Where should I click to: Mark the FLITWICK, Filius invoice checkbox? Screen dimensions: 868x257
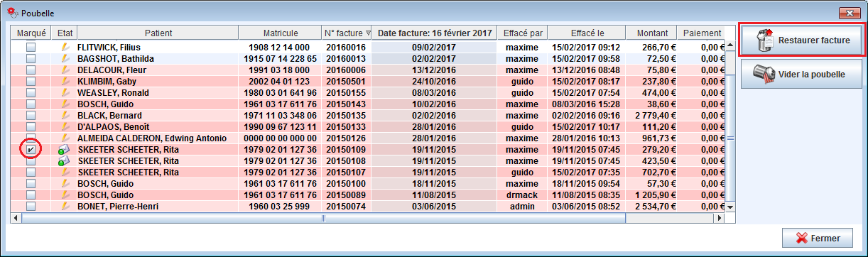tap(31, 47)
